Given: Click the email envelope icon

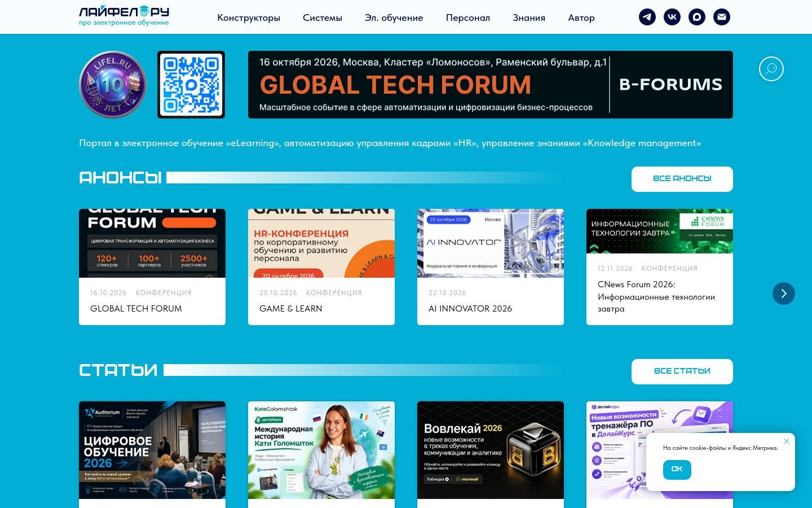Looking at the screenshot, I should (x=722, y=17).
